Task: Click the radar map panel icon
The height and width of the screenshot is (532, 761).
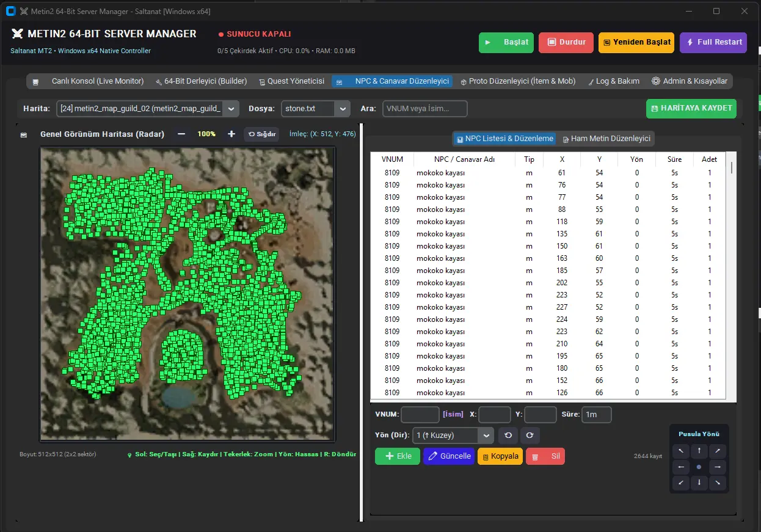Action: (24, 134)
